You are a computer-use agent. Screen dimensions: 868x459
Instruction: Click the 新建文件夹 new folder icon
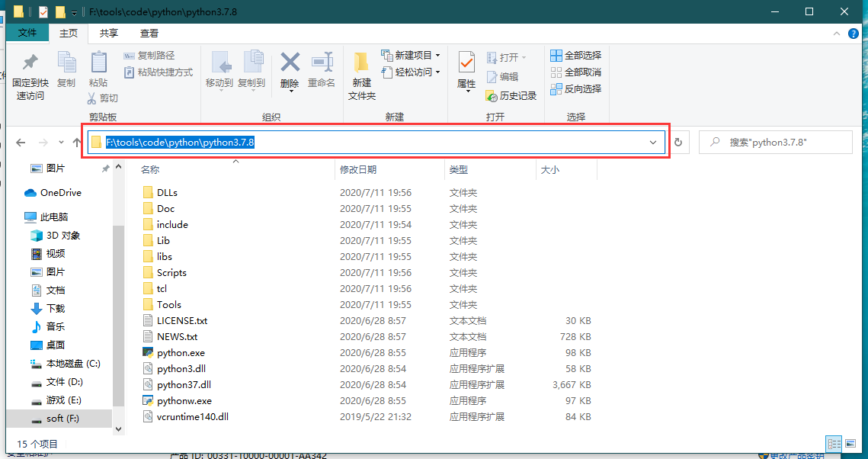pos(361,62)
